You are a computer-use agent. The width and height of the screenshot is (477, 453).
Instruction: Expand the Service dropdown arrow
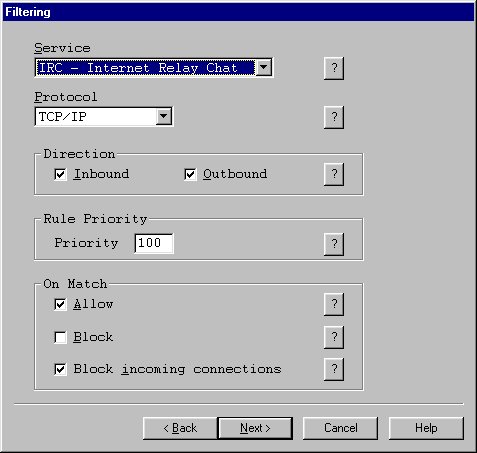(x=263, y=68)
